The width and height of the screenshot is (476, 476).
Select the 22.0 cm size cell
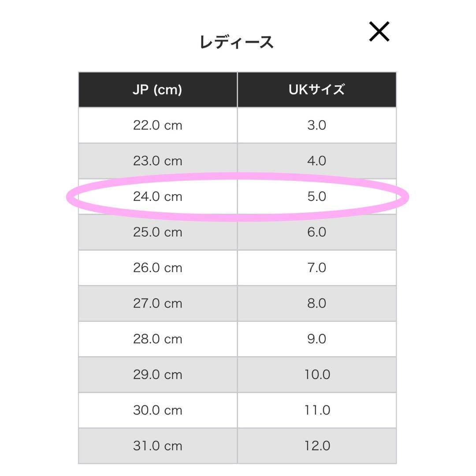coord(157,125)
